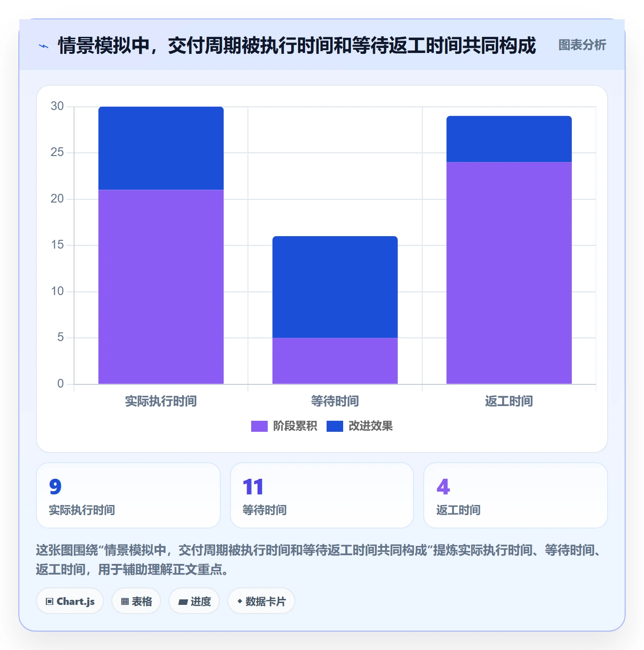Select the purple 实际执行时间 bar segment
The height and width of the screenshot is (650, 644).
[161, 287]
